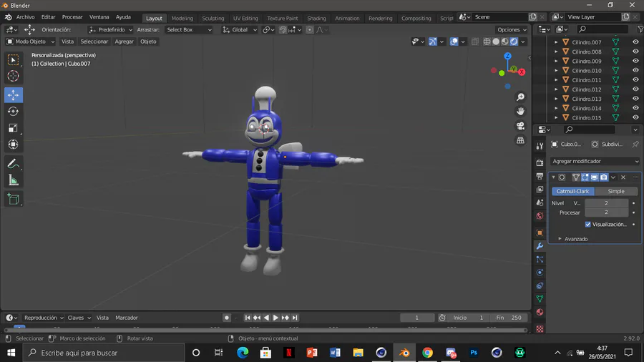
Task: Switch to rendered viewport shading
Action: click(x=514, y=41)
